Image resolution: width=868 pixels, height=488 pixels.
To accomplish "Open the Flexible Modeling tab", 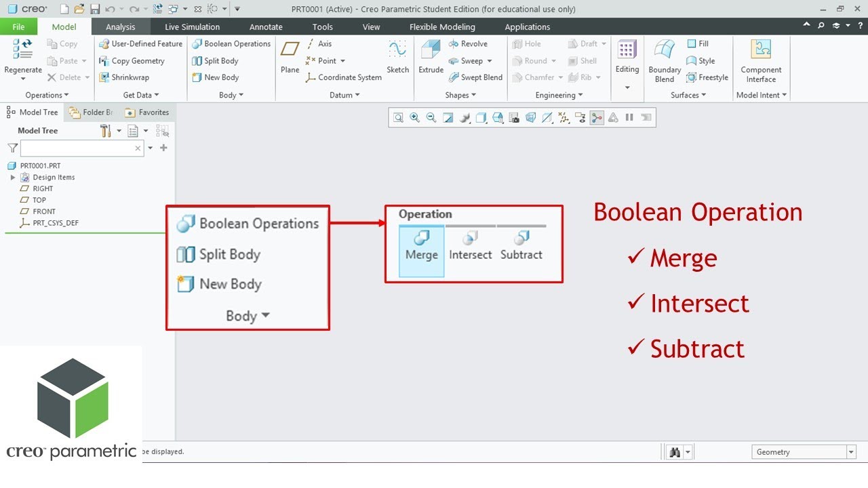I will [x=442, y=27].
